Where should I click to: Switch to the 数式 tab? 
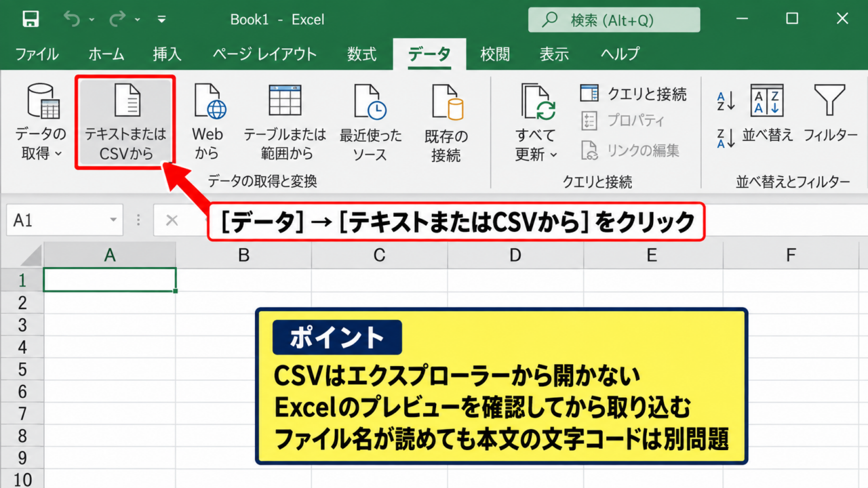(361, 54)
